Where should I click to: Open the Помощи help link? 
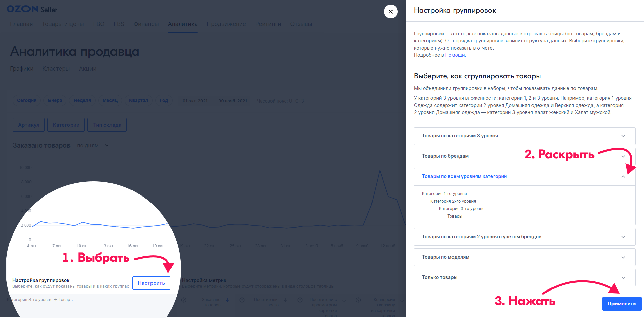tap(455, 55)
